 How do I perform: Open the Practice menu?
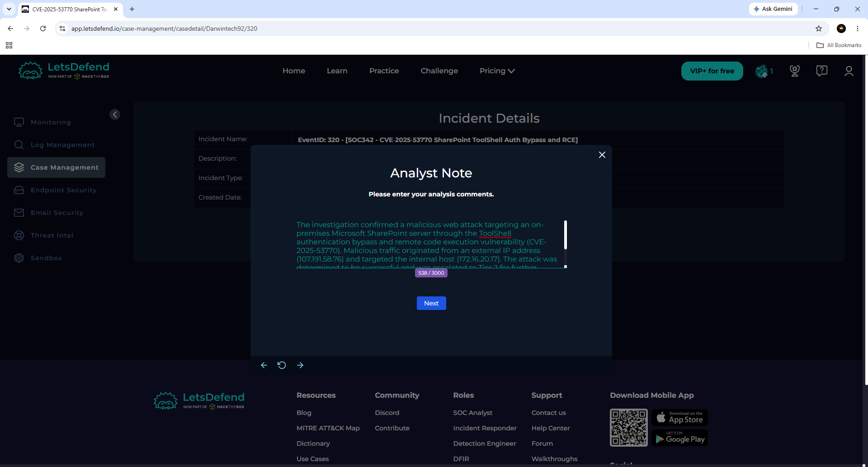(x=384, y=71)
